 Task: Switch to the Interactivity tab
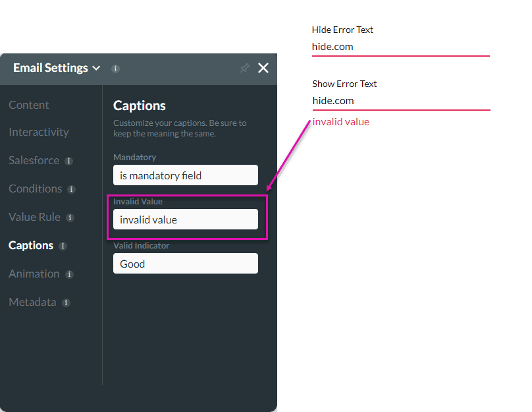pos(39,132)
